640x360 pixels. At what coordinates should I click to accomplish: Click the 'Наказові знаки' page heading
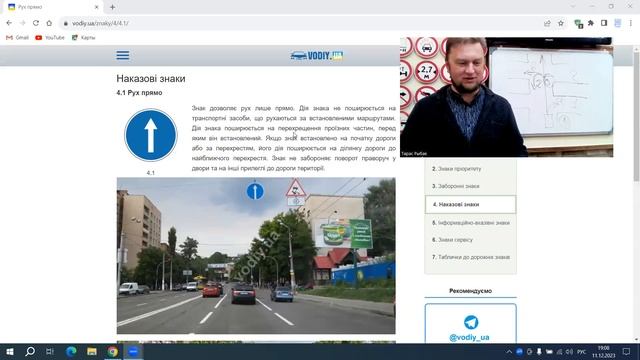tap(151, 78)
